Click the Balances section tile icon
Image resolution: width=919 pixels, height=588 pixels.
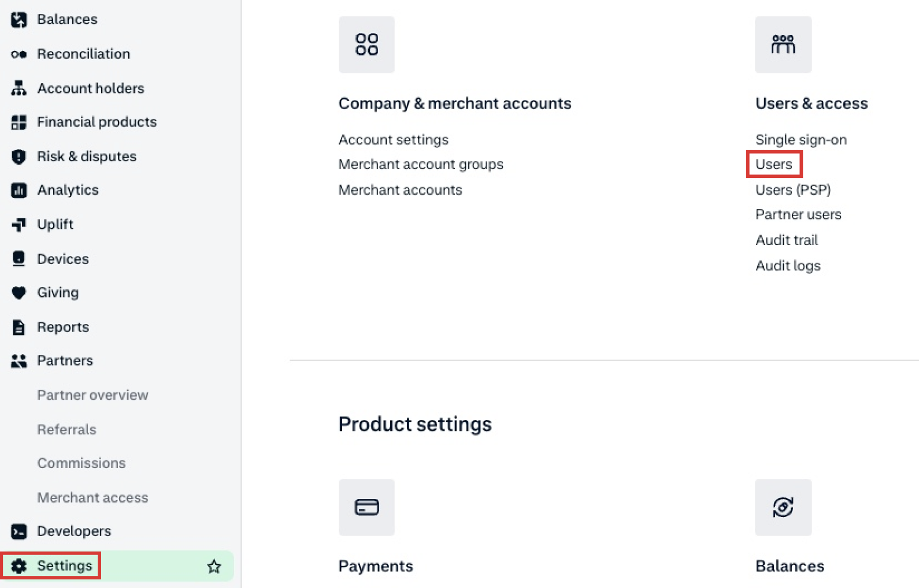783,507
